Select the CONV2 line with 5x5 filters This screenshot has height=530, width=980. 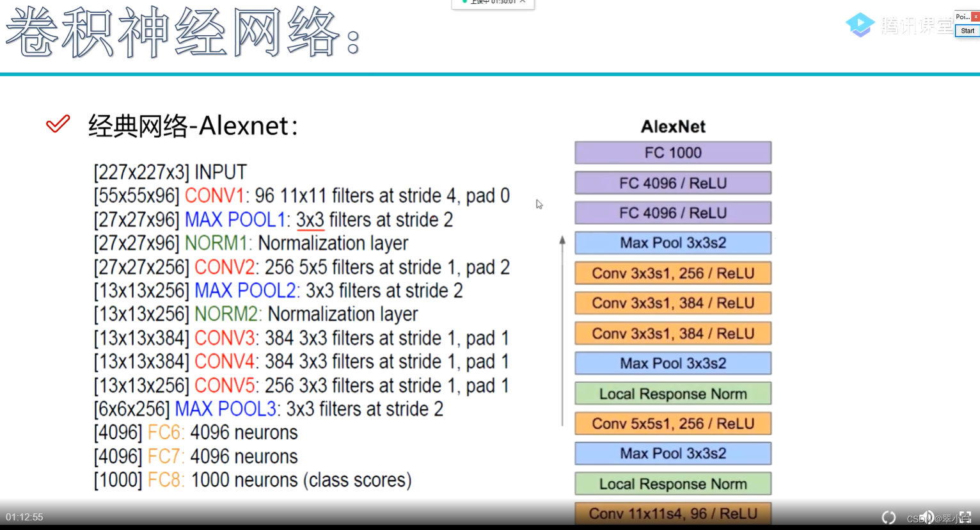point(301,267)
